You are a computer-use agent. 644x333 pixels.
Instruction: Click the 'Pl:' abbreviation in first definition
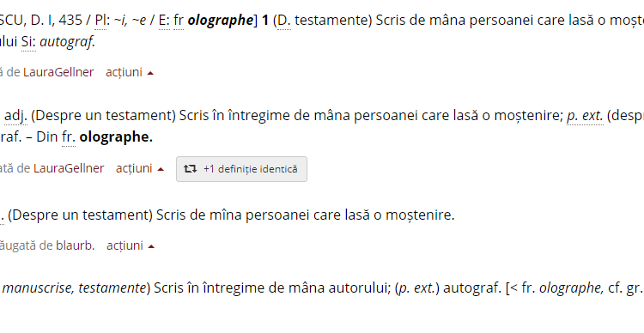pos(101,20)
